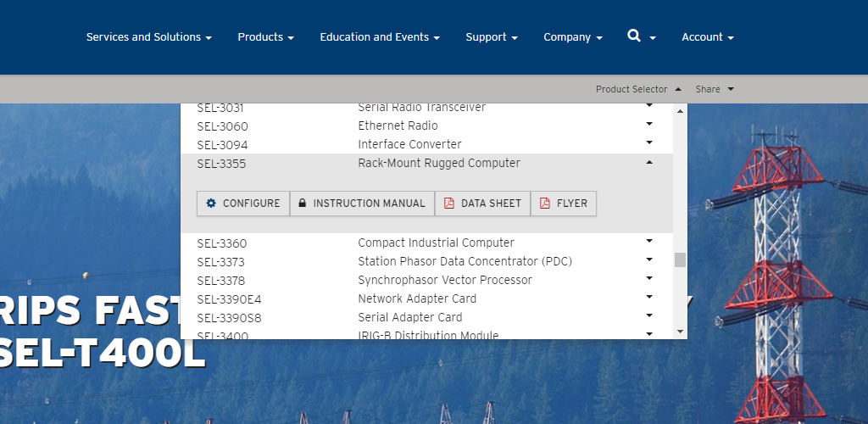Select the SEL-3360 product code
Screen dimensions: 868x424
pyautogui.click(x=222, y=243)
